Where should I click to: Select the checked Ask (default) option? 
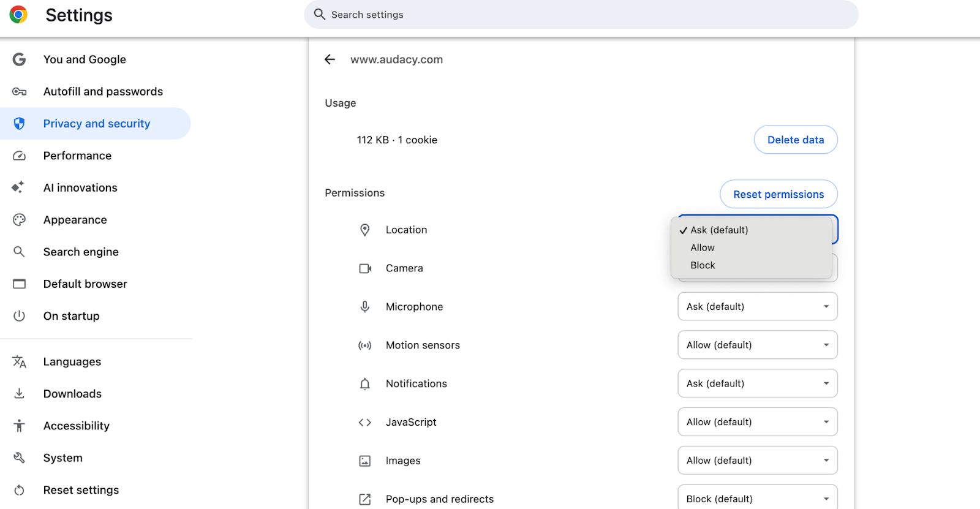click(x=719, y=230)
